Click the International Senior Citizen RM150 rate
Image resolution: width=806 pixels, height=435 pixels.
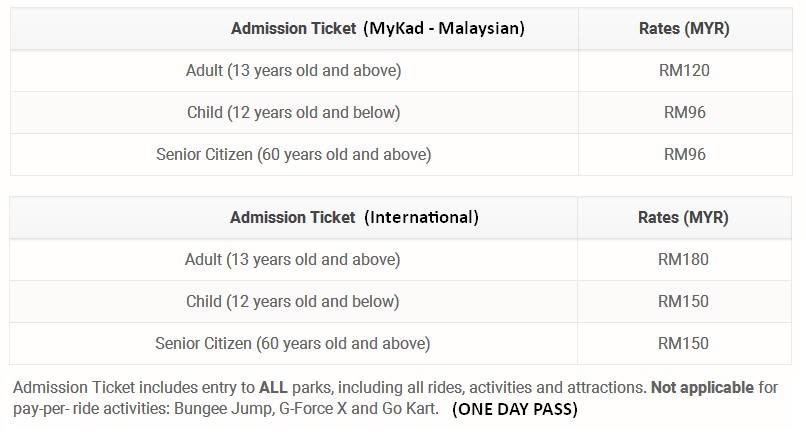coord(683,344)
